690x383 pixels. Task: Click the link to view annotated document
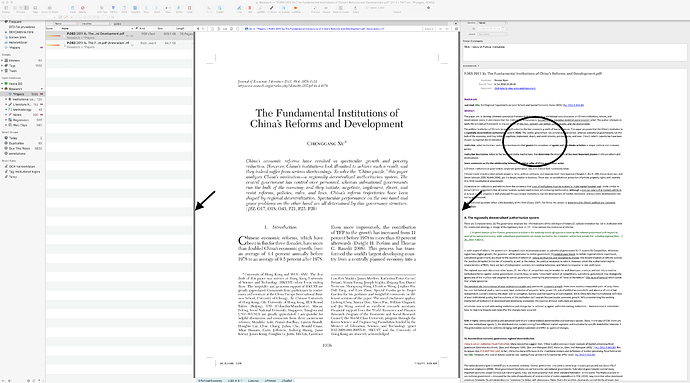(x=515, y=88)
